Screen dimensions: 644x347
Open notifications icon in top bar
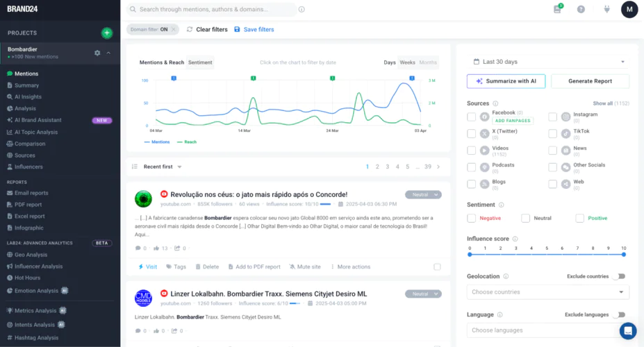point(557,9)
